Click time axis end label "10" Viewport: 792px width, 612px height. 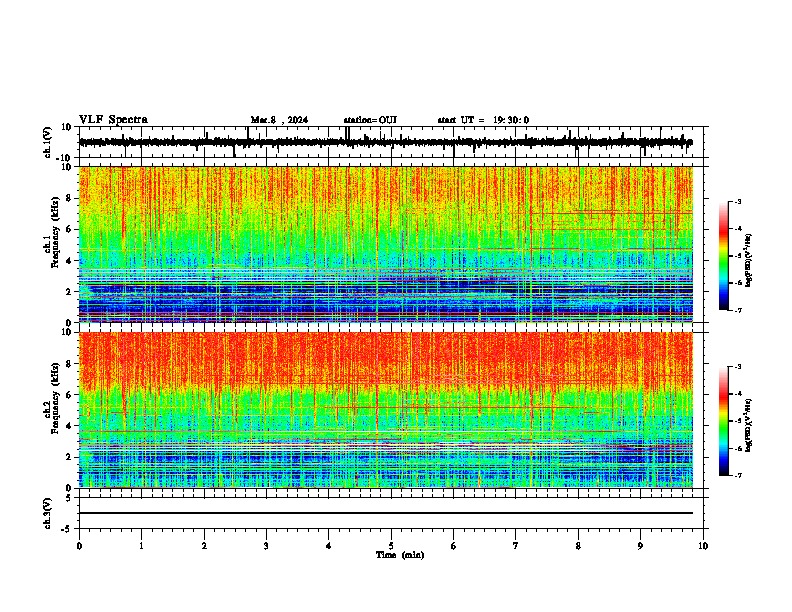coord(703,546)
